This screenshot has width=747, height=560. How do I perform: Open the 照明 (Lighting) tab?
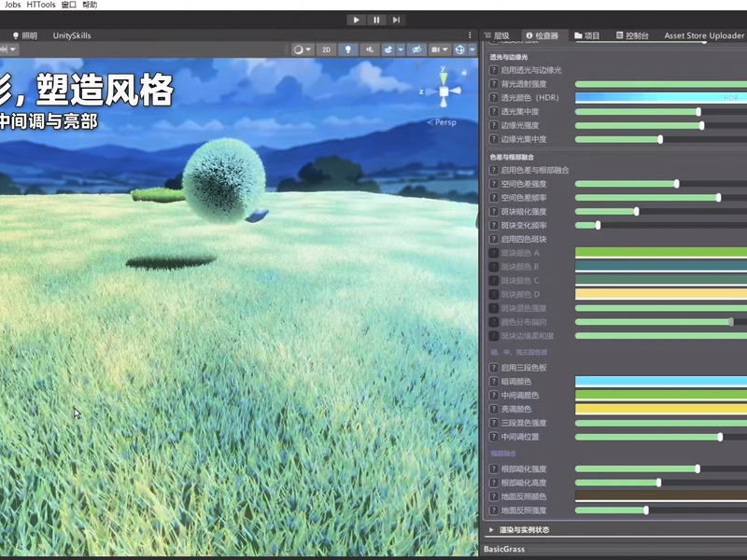click(25, 35)
